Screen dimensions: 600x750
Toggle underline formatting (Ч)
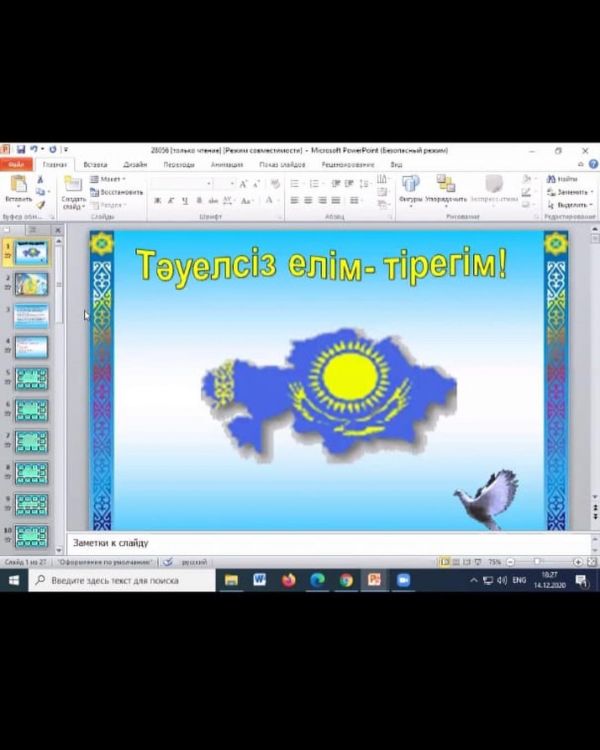pos(185,200)
